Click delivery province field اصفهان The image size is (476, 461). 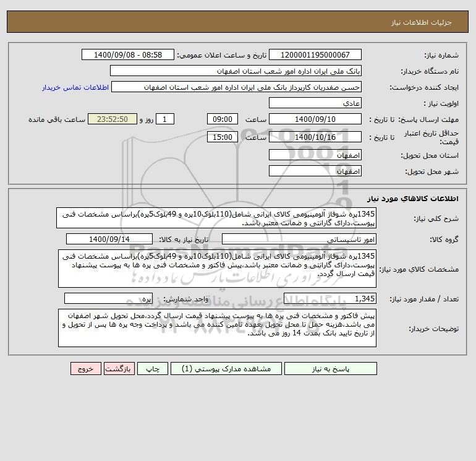(315, 155)
